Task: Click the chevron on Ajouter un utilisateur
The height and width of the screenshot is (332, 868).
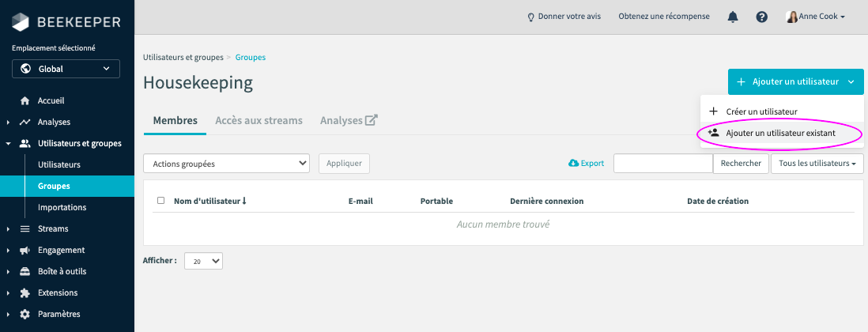Action: pyautogui.click(x=851, y=82)
